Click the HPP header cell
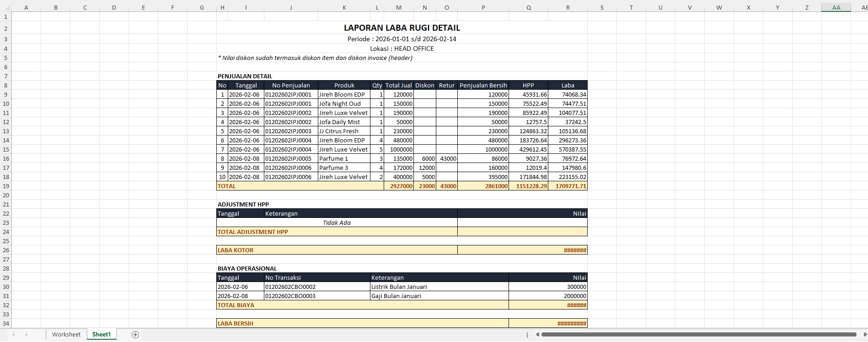 528,85
